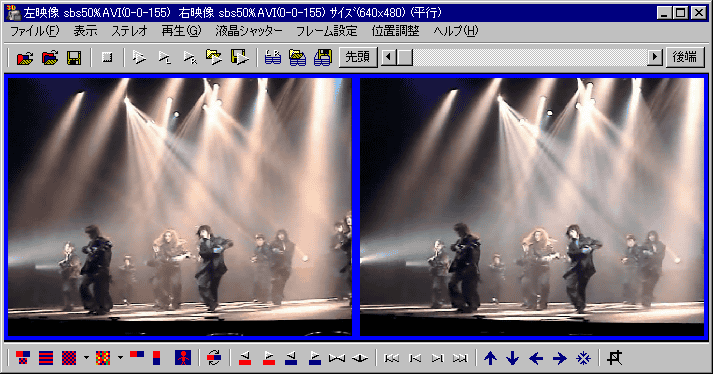Image resolution: width=713 pixels, height=374 pixels.
Task: Open the フレーム設定 menu
Action: (326, 31)
